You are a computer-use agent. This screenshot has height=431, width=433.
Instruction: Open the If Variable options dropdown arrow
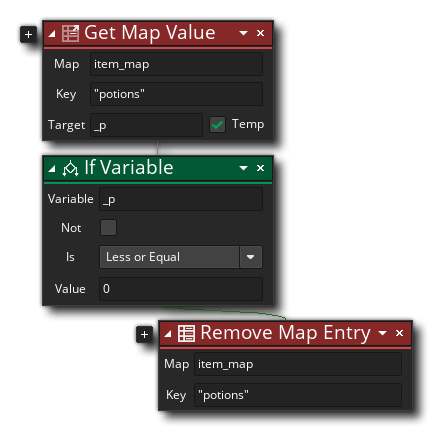click(x=243, y=168)
